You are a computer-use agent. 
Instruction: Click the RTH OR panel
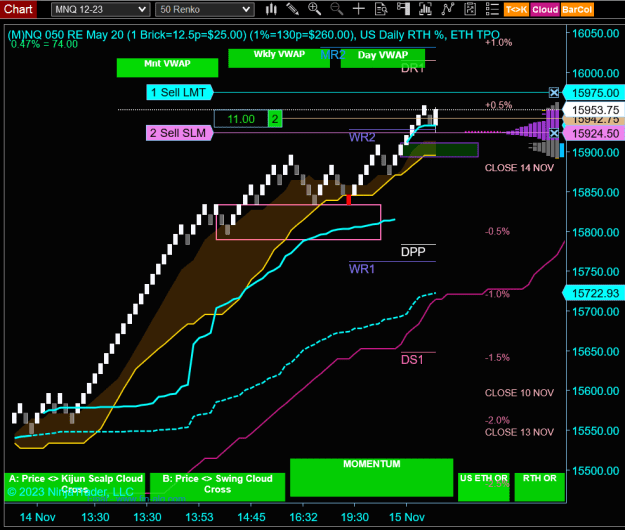(540, 487)
